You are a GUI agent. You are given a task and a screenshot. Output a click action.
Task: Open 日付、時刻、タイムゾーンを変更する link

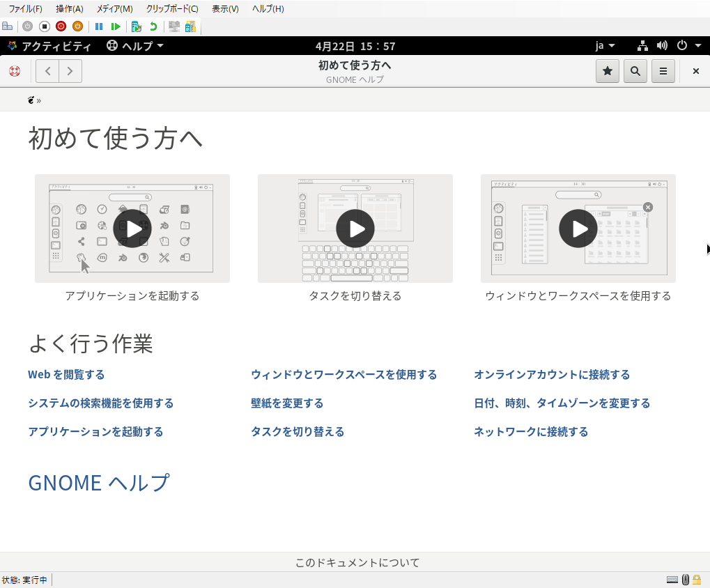562,403
